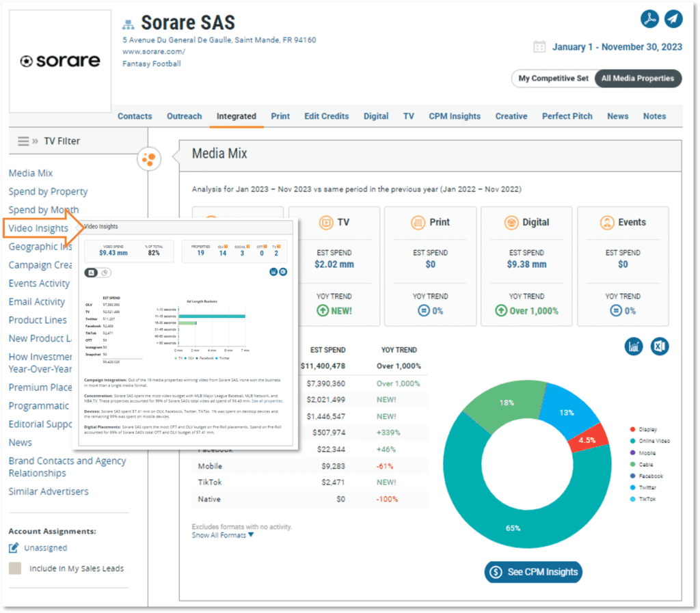The image size is (700, 613).
Task: Open Media Mix in sidebar
Action: [x=31, y=173]
